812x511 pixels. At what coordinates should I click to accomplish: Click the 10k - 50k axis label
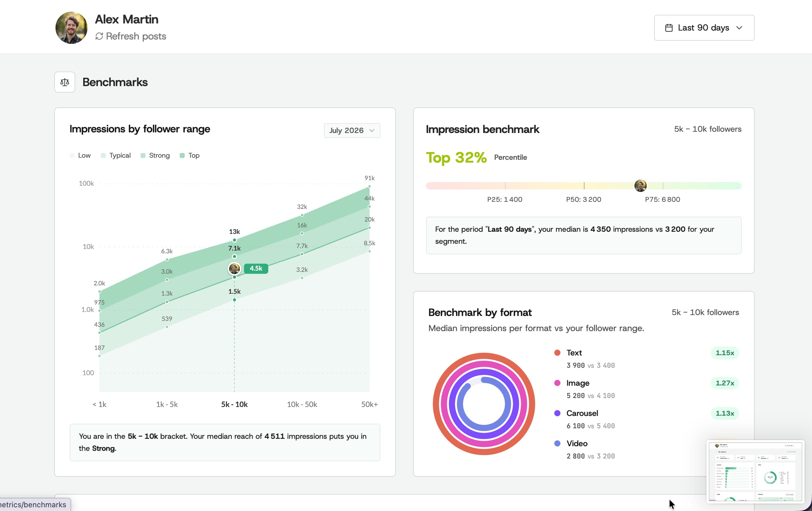(302, 404)
